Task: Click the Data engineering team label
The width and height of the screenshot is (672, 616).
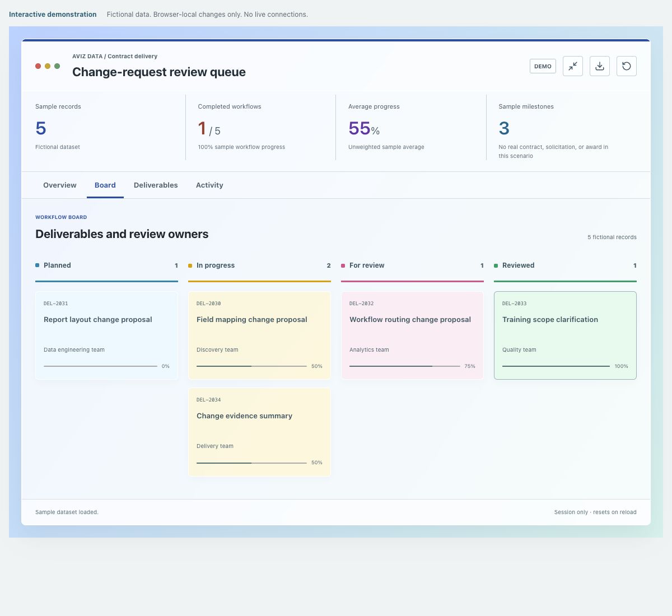Action: click(74, 349)
